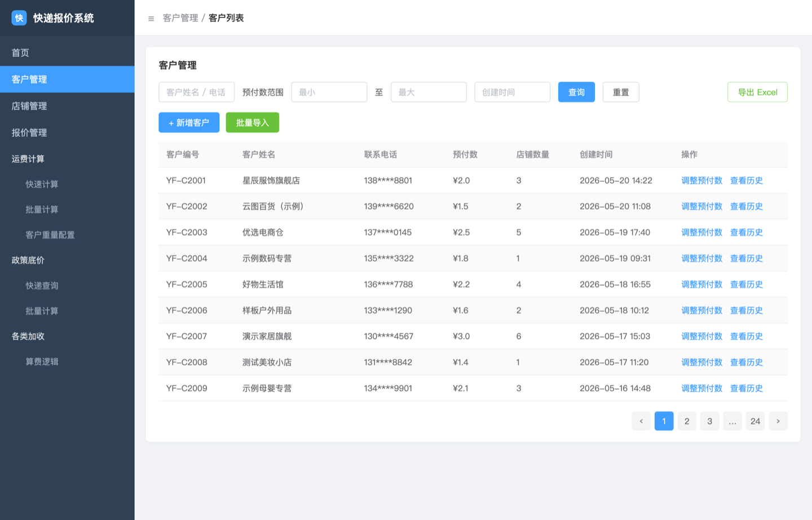Click 客户管理 breadcrumb link
The image size is (812, 520).
[x=180, y=18]
